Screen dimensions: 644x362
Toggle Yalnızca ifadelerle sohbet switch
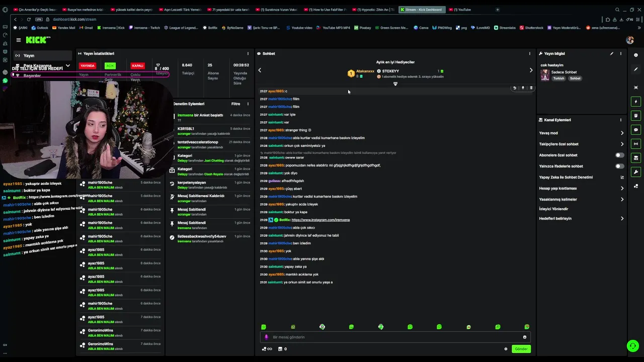pos(619,166)
